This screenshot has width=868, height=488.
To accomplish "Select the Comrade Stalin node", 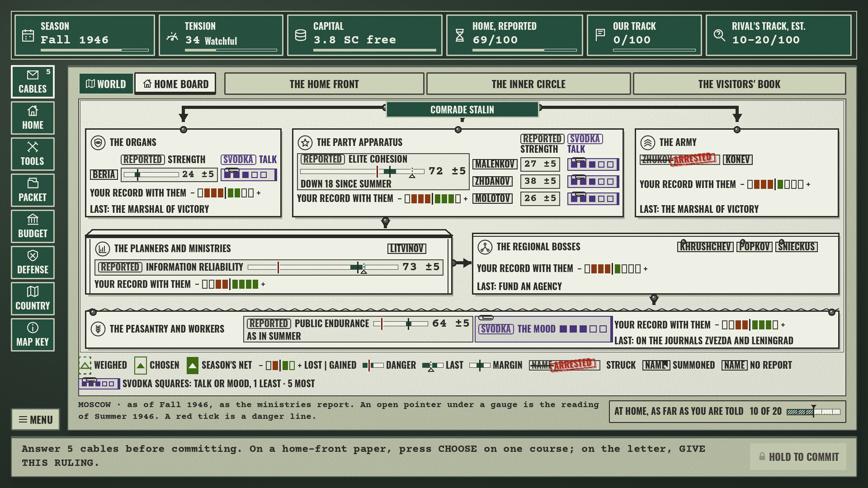I will 462,110.
